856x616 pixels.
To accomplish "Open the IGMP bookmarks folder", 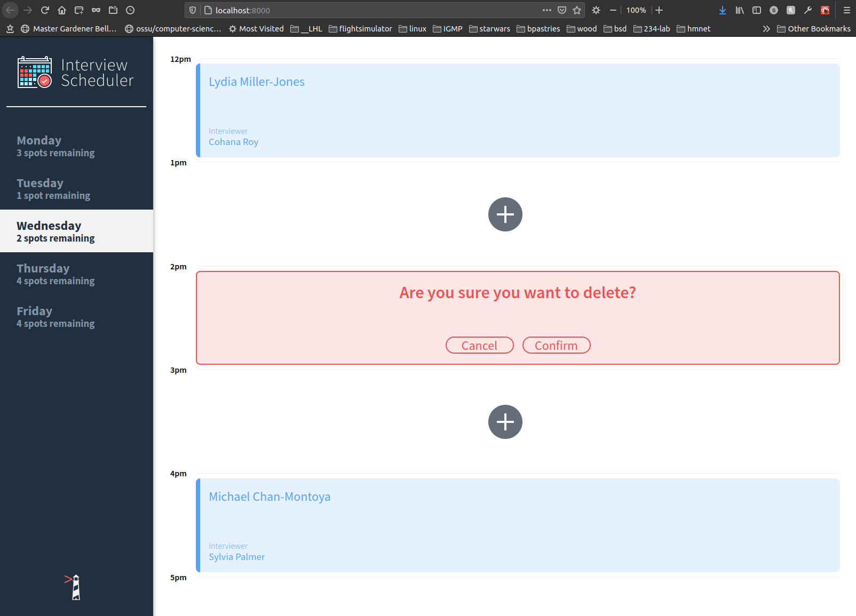I will [448, 29].
